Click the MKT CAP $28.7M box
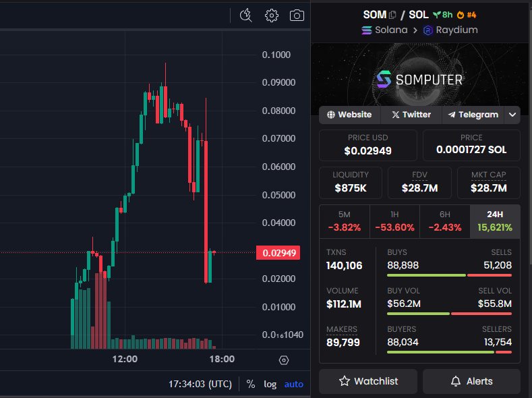Viewport: 532px width, 398px height. point(489,183)
